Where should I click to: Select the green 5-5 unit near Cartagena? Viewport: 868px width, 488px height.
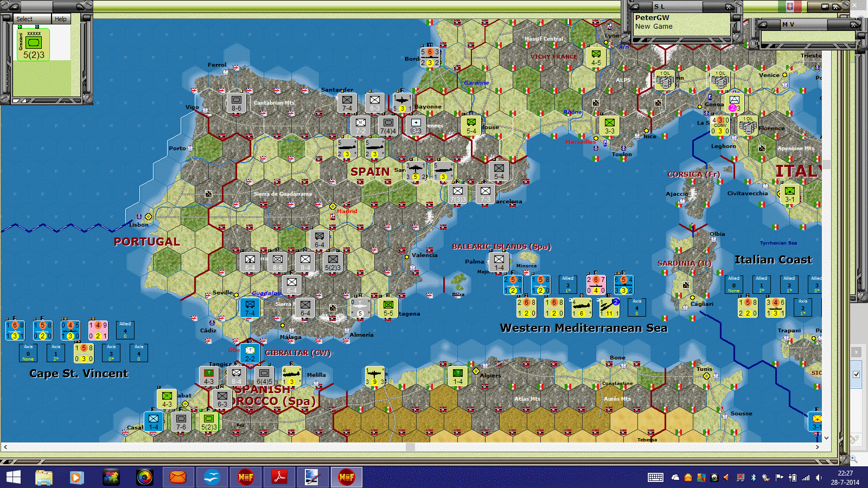388,307
